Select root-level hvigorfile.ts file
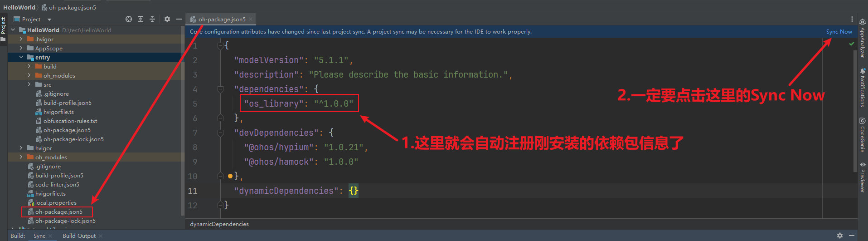Viewport: 868px width, 241px height. pyautogui.click(x=50, y=193)
